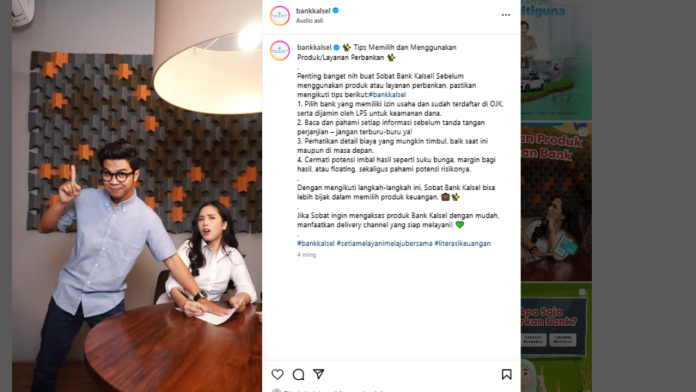Open the Audio asli link

pos(309,20)
